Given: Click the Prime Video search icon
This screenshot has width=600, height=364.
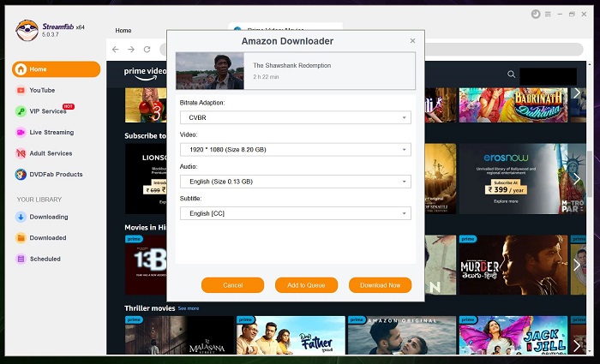Looking at the screenshot, I should tap(511, 75).
